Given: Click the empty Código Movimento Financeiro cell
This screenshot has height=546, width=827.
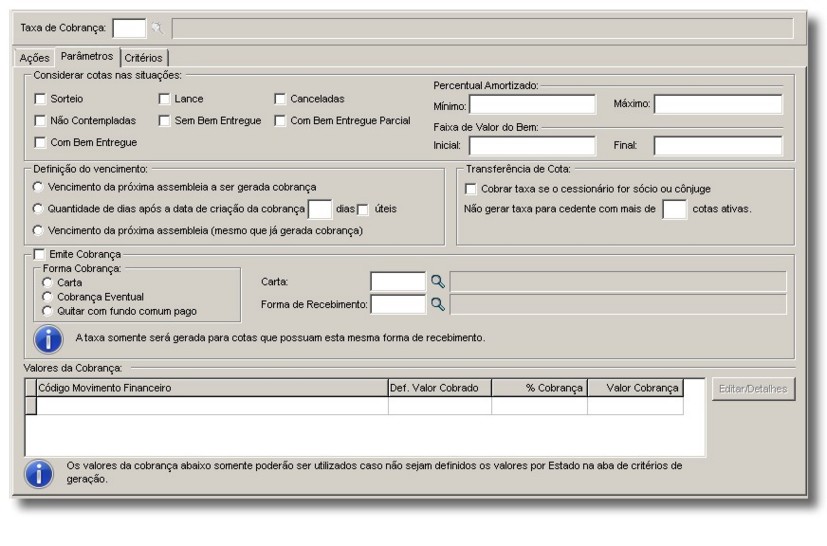Looking at the screenshot, I should click(x=212, y=406).
